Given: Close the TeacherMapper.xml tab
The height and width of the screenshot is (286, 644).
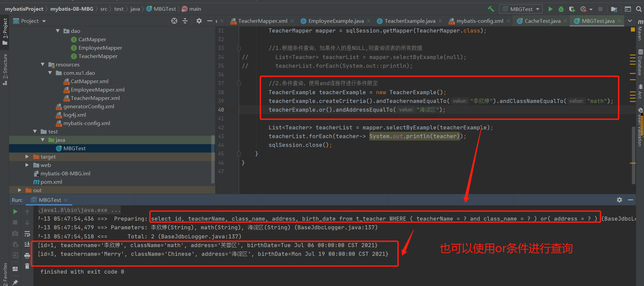Looking at the screenshot, I should coord(292,21).
